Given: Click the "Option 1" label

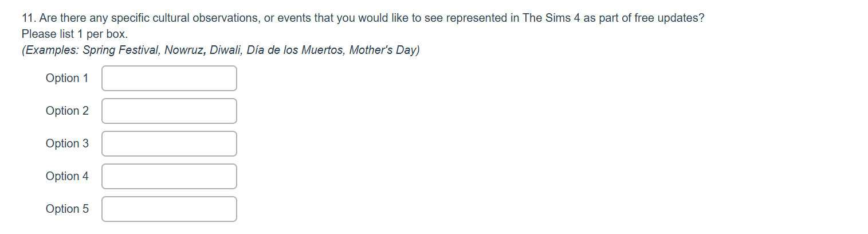Looking at the screenshot, I should pyautogui.click(x=67, y=79).
